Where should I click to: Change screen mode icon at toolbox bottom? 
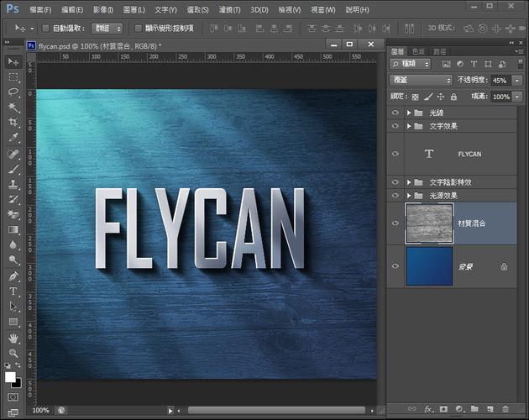pyautogui.click(x=13, y=412)
